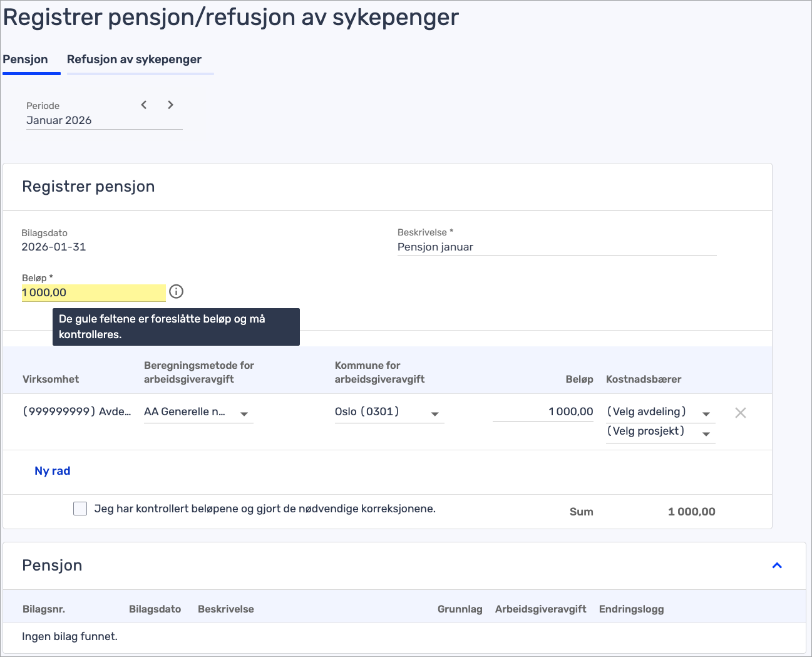
Task: Add a new row with Ny rad
Action: tap(53, 471)
